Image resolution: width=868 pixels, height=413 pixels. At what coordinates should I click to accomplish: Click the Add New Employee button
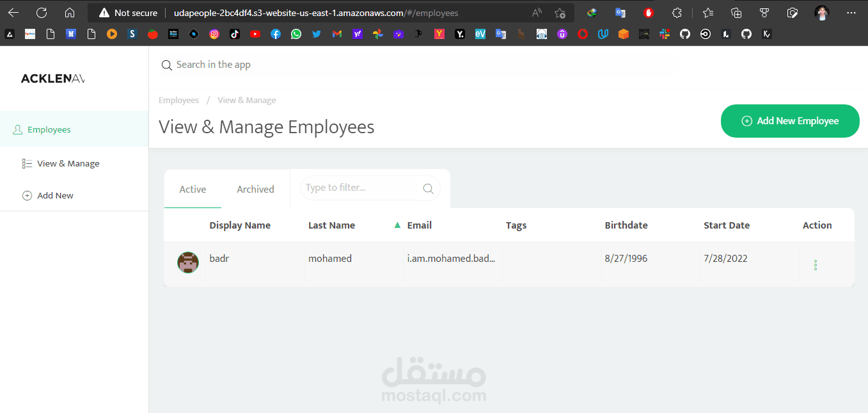(x=790, y=121)
